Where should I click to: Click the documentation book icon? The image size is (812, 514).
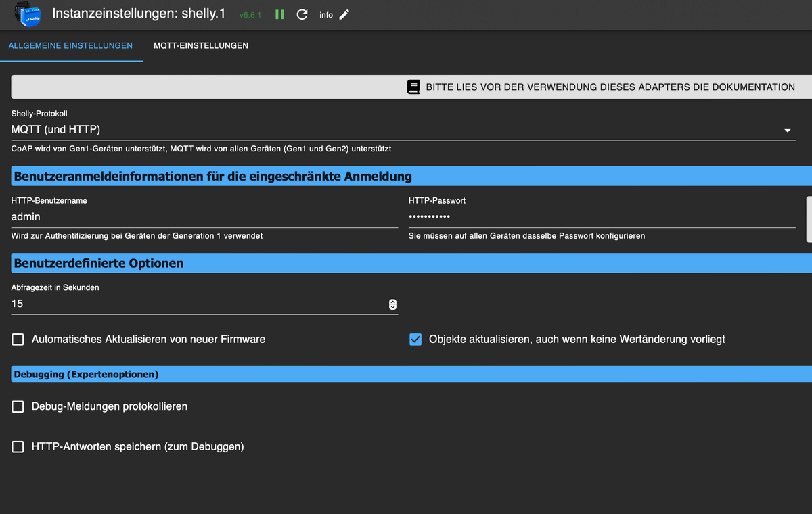413,87
